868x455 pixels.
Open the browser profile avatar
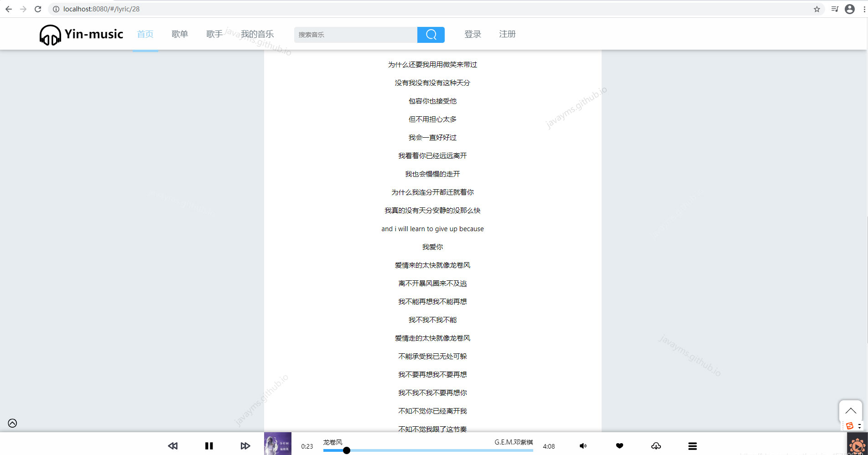pyautogui.click(x=850, y=9)
